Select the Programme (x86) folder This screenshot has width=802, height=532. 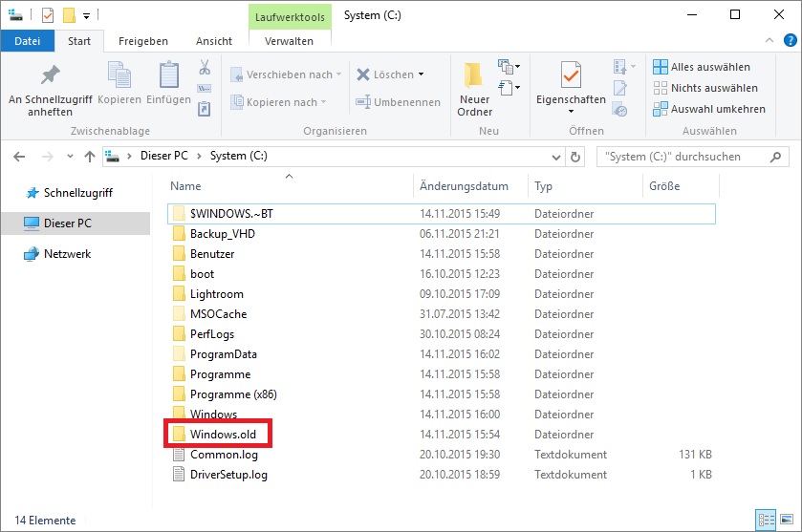coord(441,394)
